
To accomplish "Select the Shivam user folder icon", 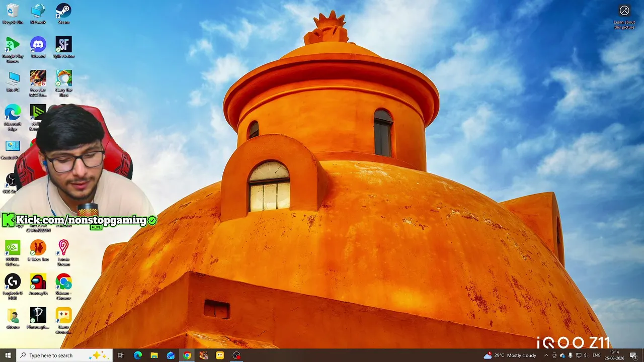I will click(x=13, y=318).
